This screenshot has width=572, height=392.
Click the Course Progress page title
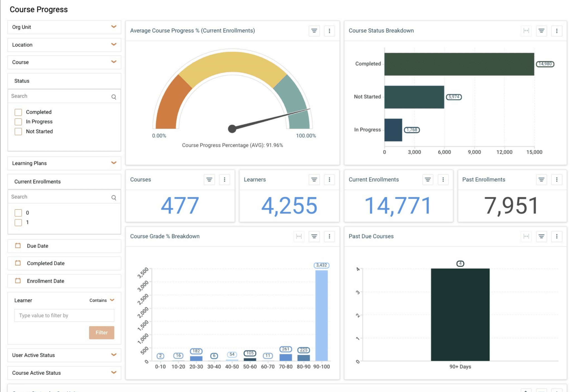tap(39, 9)
